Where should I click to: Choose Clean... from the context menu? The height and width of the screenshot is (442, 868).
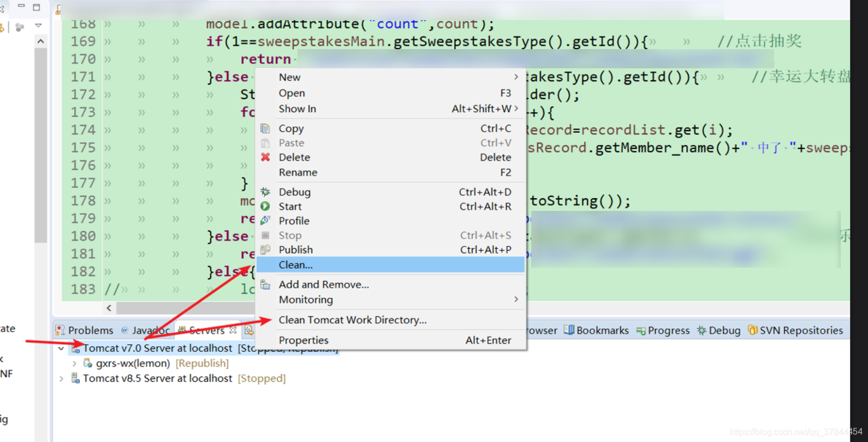(x=296, y=265)
